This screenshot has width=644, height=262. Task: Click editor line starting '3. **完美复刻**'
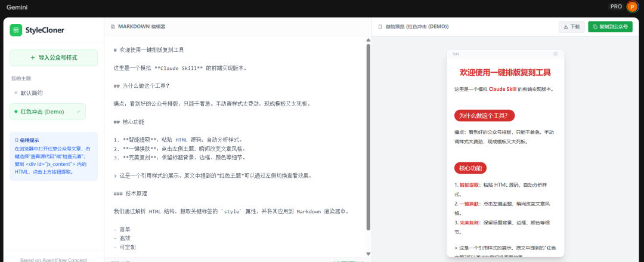[x=179, y=158]
